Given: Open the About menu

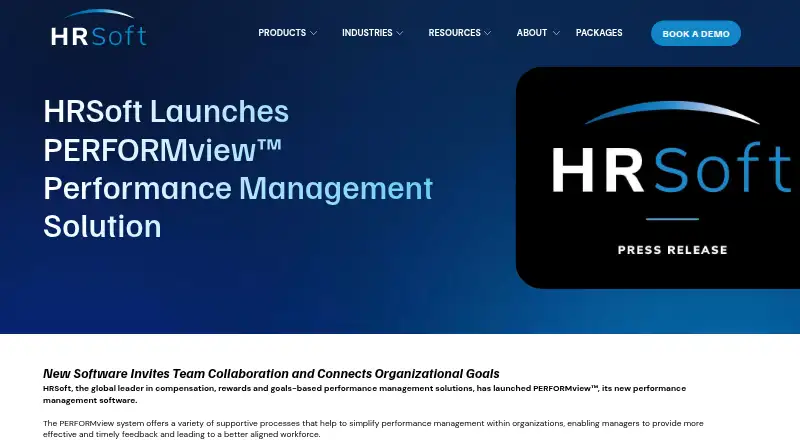Looking at the screenshot, I should click(x=532, y=33).
